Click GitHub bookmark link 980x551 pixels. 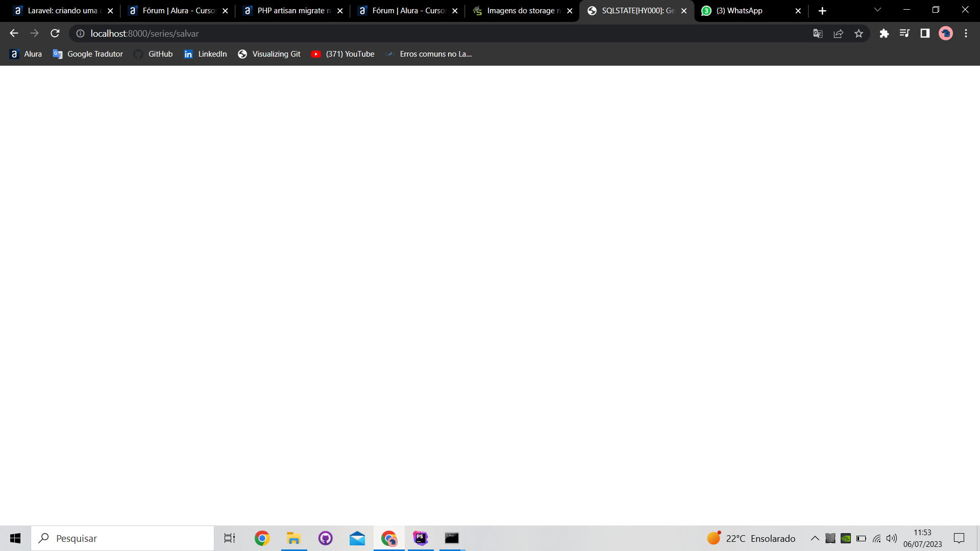click(160, 54)
